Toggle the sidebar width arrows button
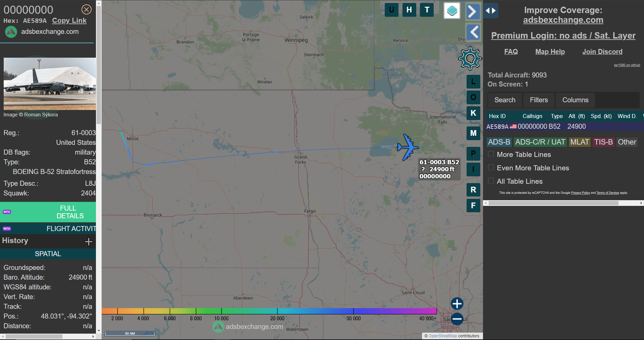 coord(491,11)
